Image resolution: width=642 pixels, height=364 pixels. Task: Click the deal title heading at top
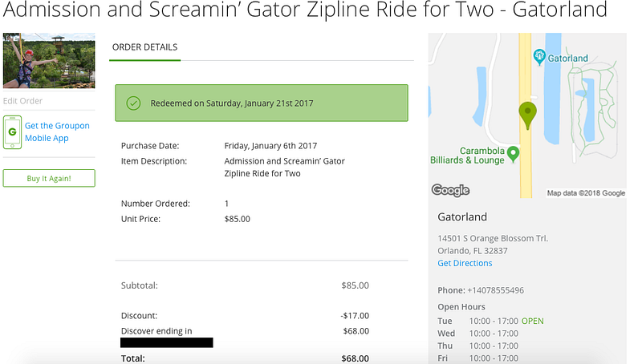tap(303, 12)
